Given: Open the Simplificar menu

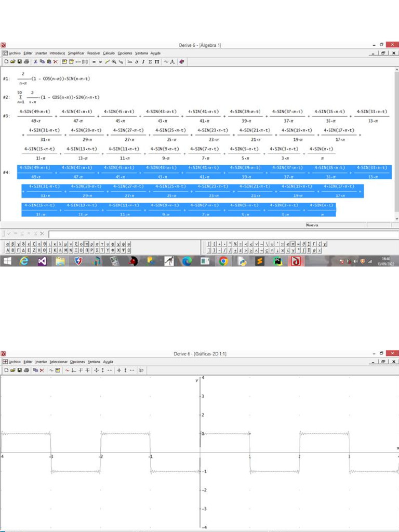Looking at the screenshot, I should 76,53.
